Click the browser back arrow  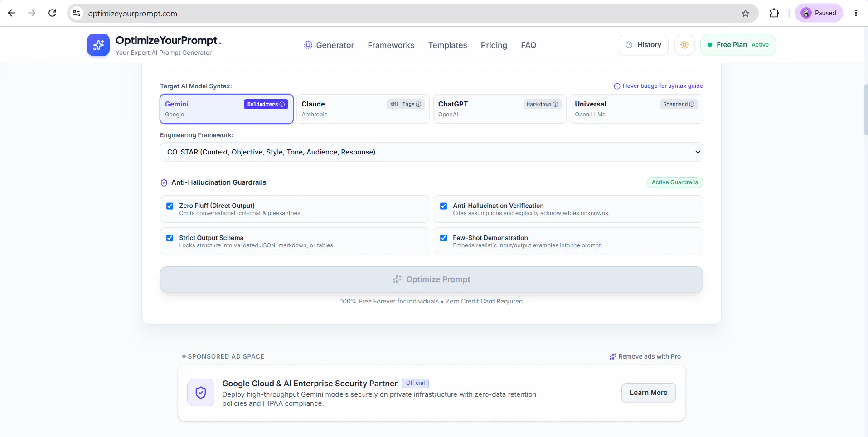coord(12,13)
